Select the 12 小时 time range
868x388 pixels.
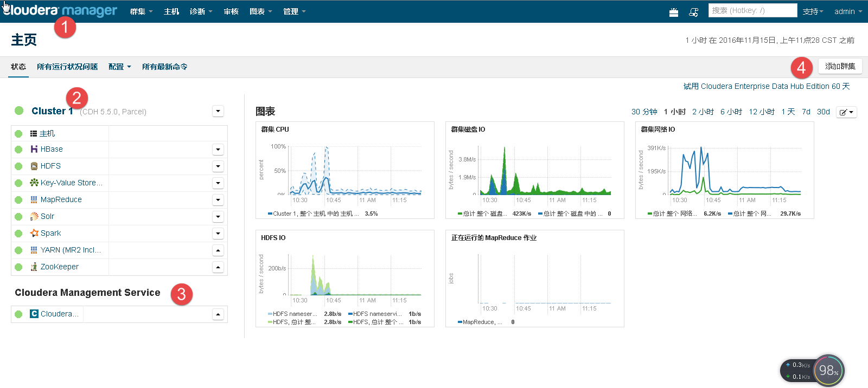(762, 112)
